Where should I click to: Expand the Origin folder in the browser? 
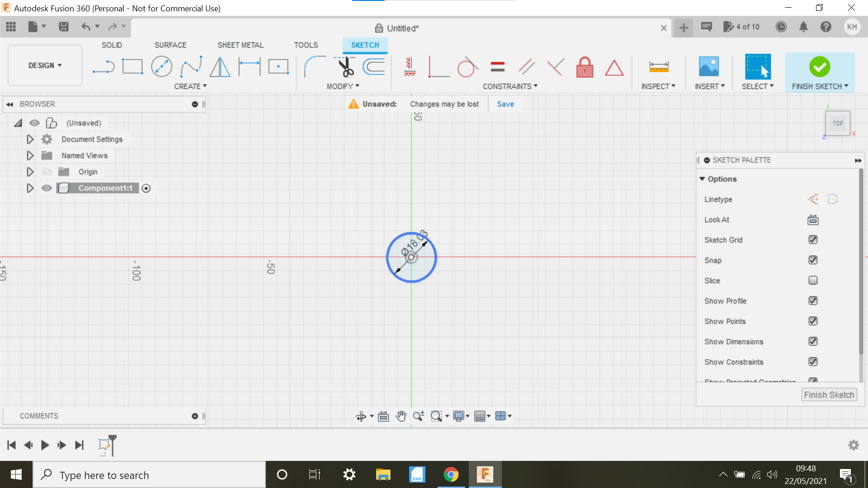pyautogui.click(x=30, y=172)
